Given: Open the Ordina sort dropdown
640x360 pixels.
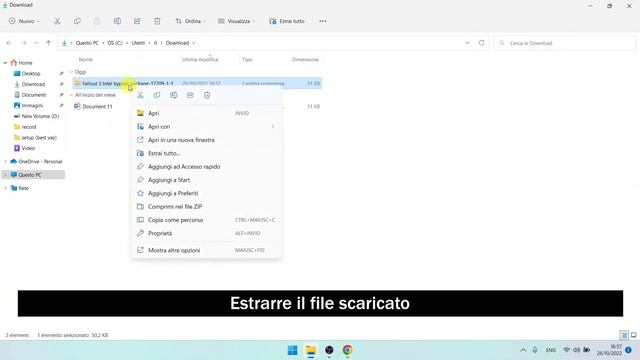Looking at the screenshot, I should tap(191, 21).
